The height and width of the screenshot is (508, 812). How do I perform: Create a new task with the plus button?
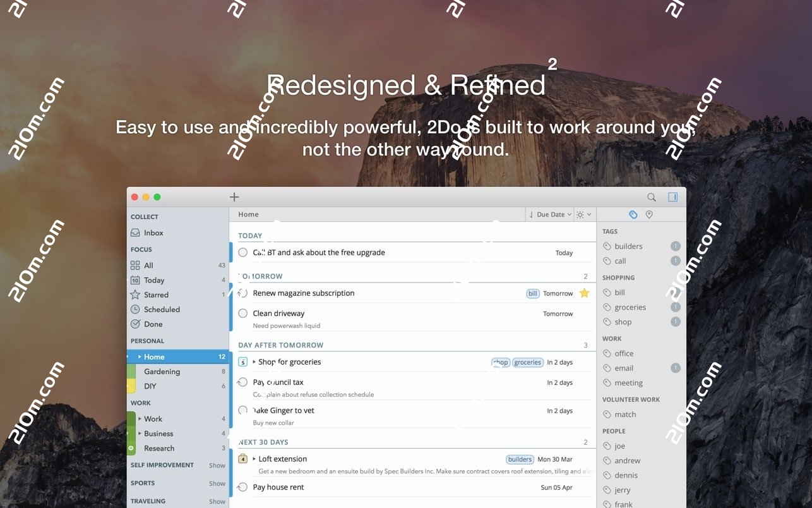pyautogui.click(x=234, y=197)
